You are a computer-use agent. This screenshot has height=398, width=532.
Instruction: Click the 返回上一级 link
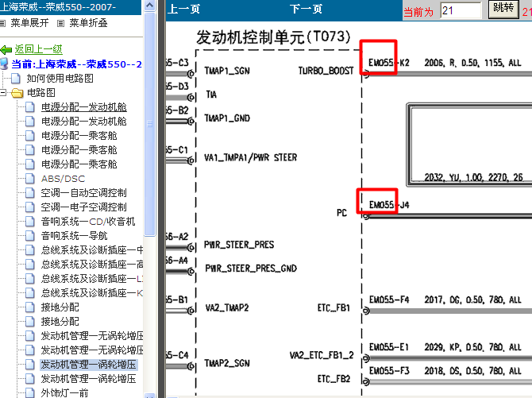38,49
